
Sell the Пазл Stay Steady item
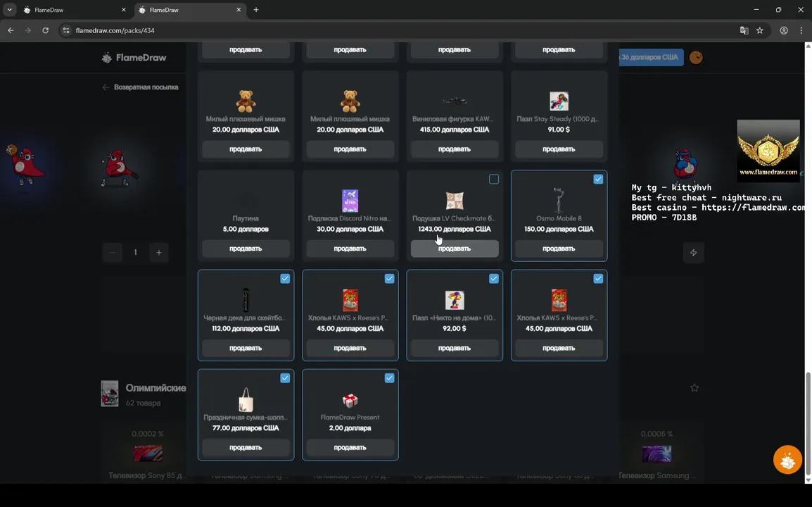[x=559, y=149]
